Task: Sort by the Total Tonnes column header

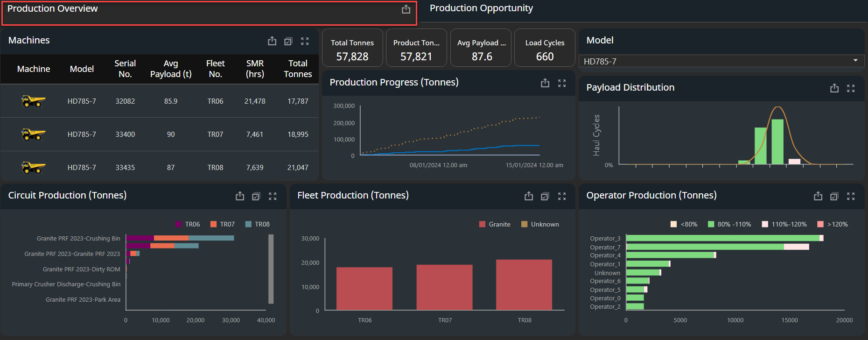Action: tap(298, 69)
